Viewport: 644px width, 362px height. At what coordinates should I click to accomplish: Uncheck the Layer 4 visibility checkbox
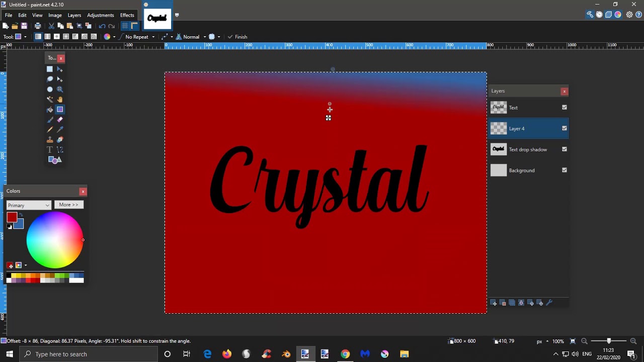tap(565, 128)
